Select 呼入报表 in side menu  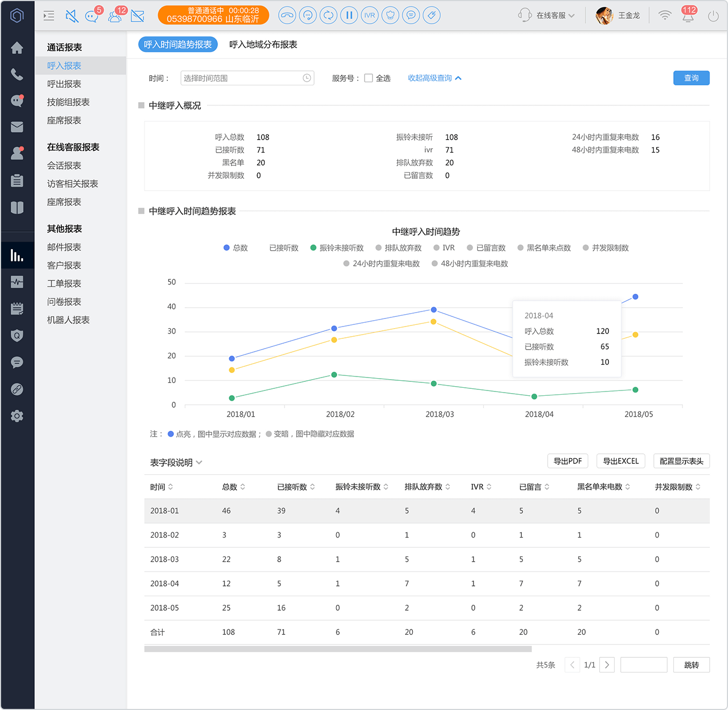coord(81,66)
